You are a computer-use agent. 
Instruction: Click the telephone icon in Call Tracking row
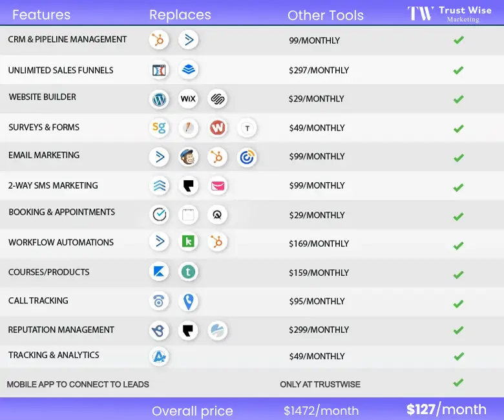[159, 301]
